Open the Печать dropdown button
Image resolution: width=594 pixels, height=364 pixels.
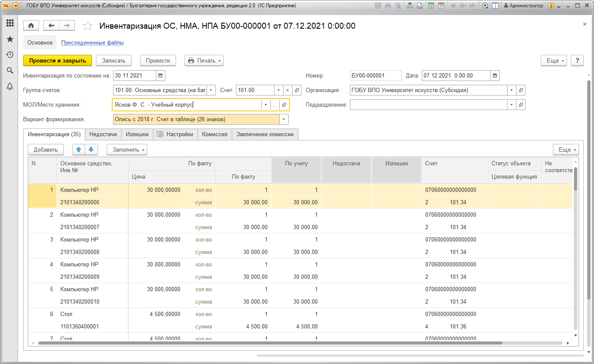tap(204, 61)
